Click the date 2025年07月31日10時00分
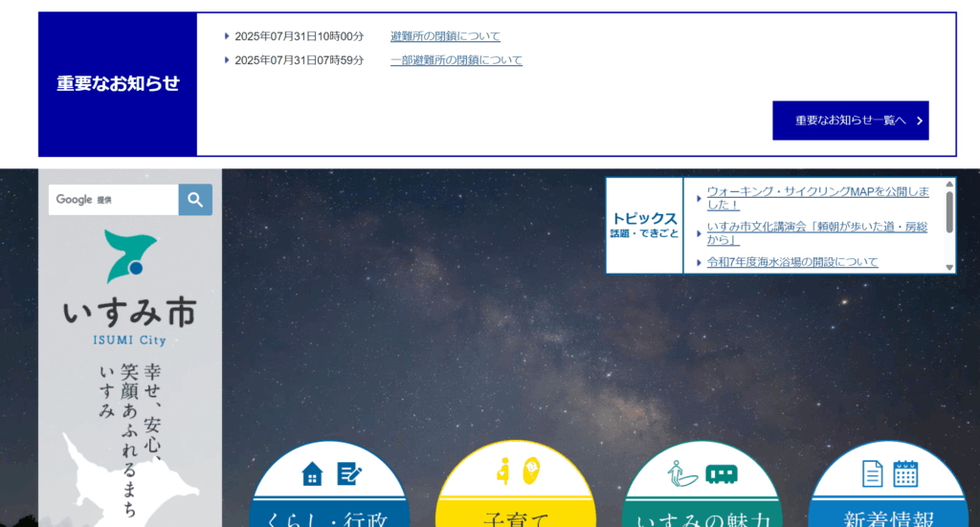This screenshot has height=527, width=980. tap(299, 36)
